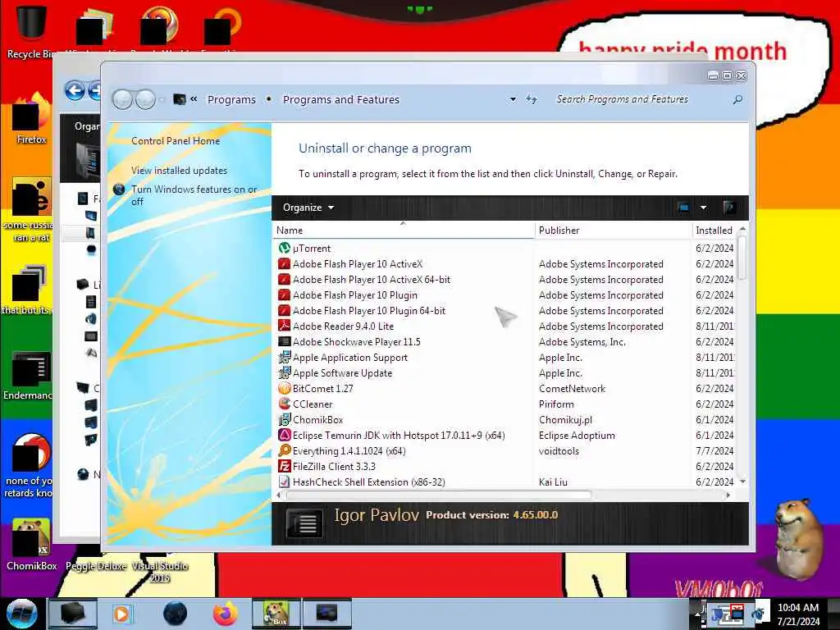
Task: Click the Eclipse Adoptium publisher cell
Action: point(577,435)
